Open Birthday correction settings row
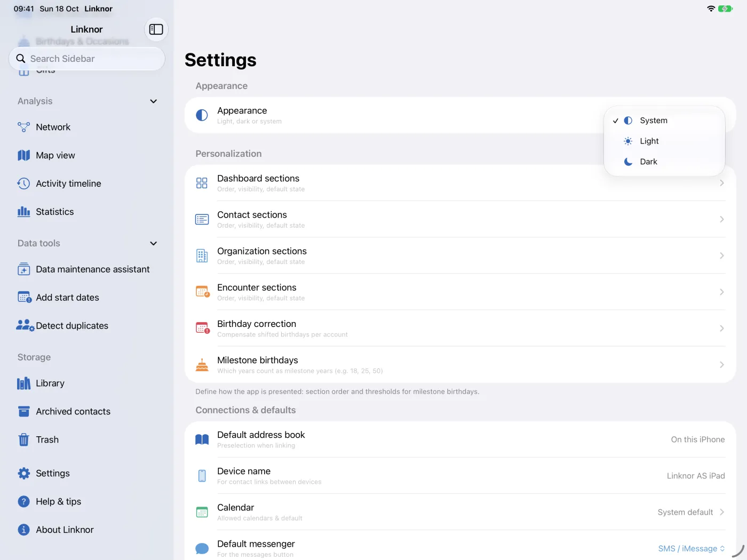The width and height of the screenshot is (747, 560). (460, 329)
